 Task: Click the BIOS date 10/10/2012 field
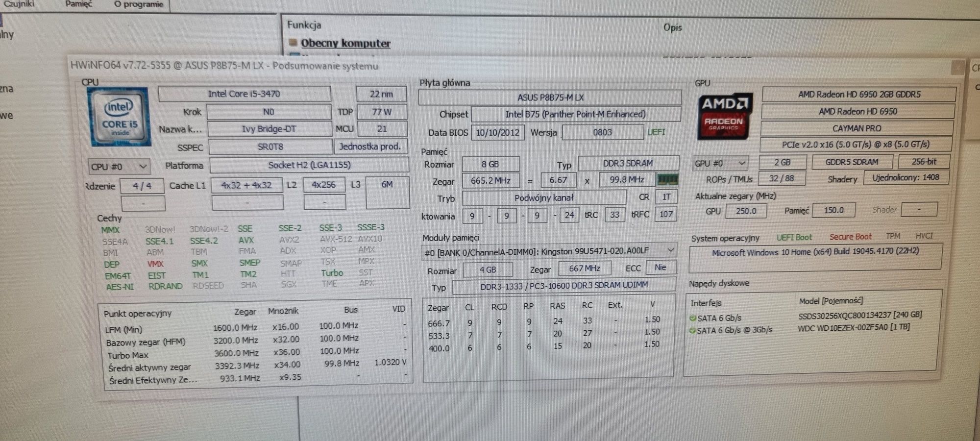498,132
